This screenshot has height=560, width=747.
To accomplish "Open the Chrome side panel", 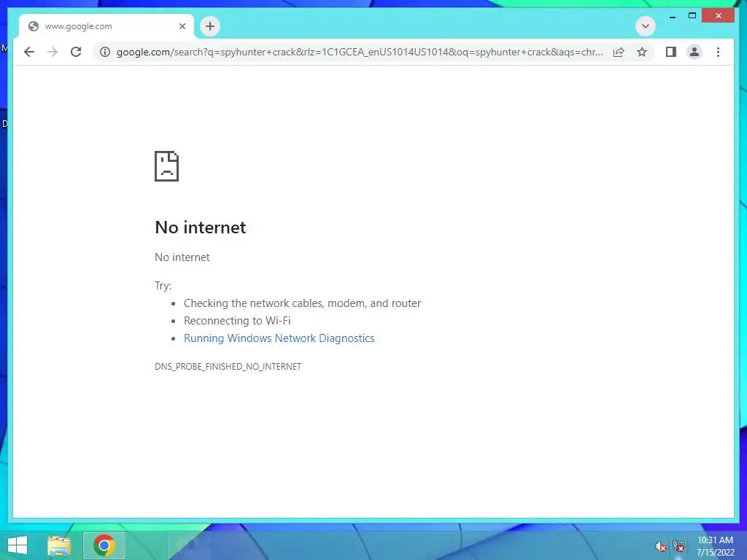I will click(671, 52).
